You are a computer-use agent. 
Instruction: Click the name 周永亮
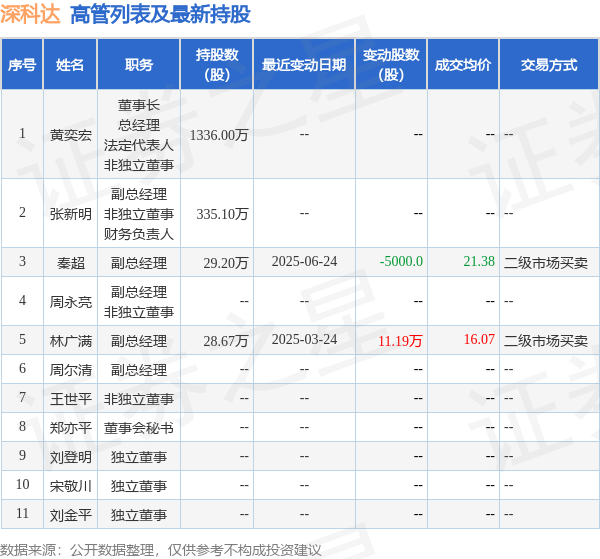tap(70, 302)
